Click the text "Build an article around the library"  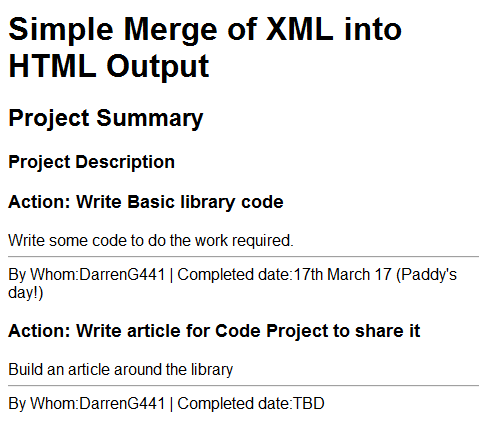(x=121, y=370)
